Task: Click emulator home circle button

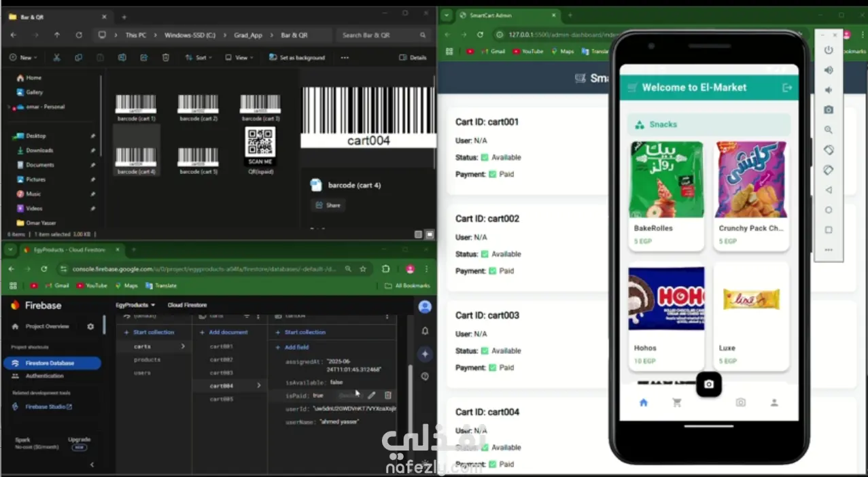Action: click(x=829, y=210)
